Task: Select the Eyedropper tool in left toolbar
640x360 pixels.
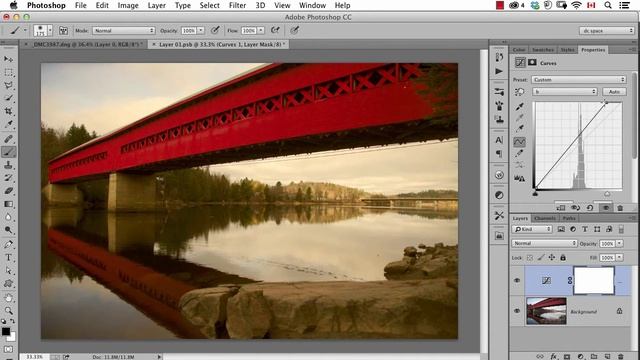Action: click(x=8, y=124)
